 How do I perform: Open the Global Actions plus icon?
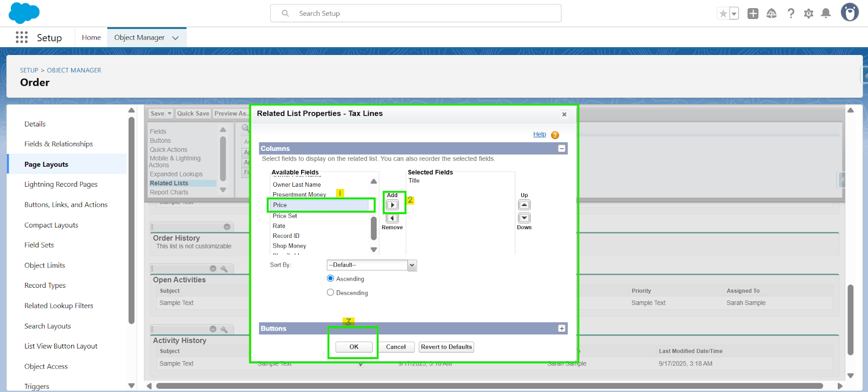(753, 14)
